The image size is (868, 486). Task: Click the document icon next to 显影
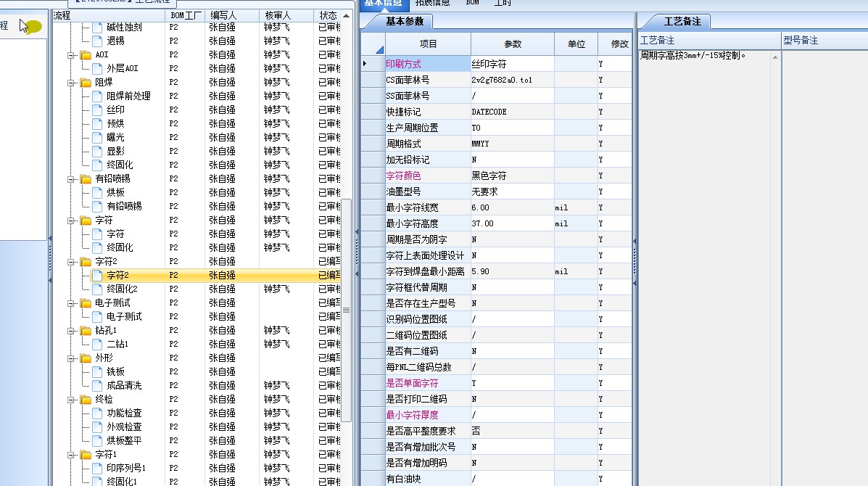(x=97, y=151)
